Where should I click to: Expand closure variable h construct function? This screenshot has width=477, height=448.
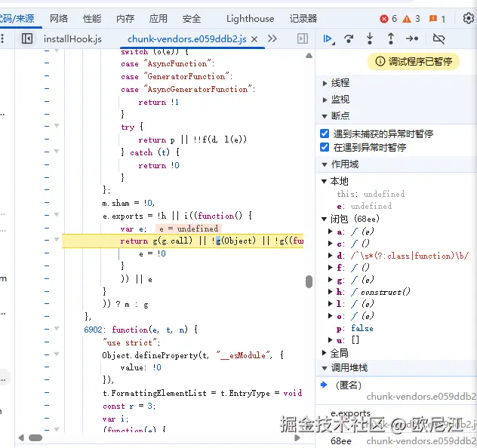point(330,291)
